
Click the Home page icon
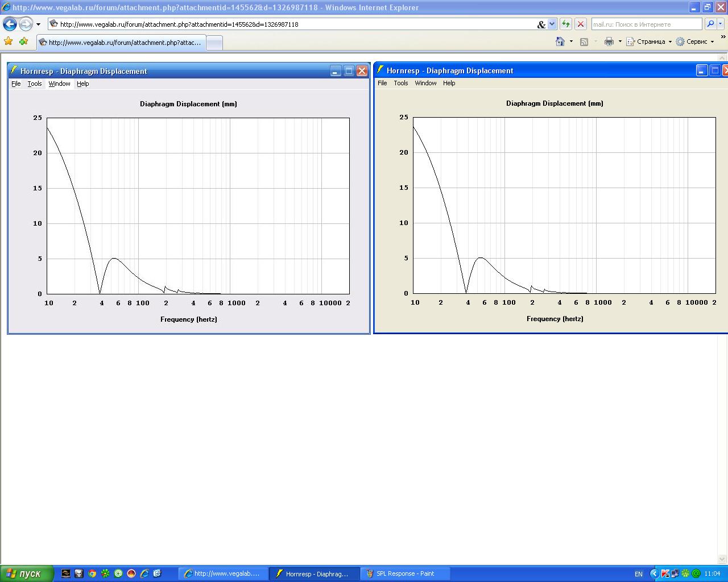click(560, 41)
